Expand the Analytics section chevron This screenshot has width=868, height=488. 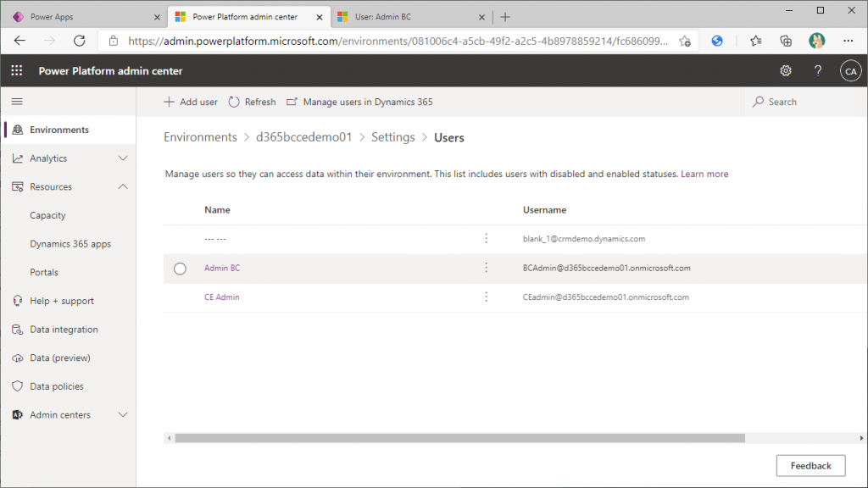[x=123, y=158]
